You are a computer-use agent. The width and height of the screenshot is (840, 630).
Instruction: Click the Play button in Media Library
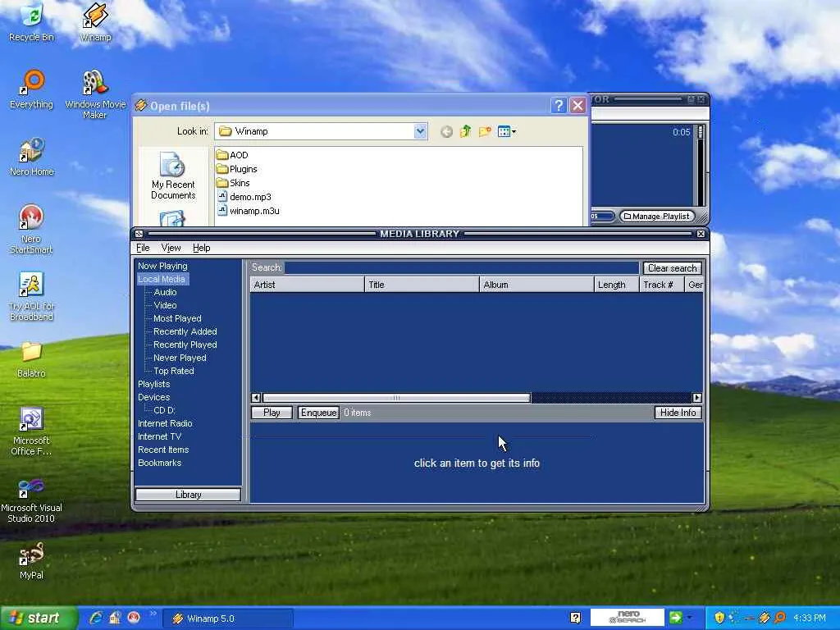(272, 413)
